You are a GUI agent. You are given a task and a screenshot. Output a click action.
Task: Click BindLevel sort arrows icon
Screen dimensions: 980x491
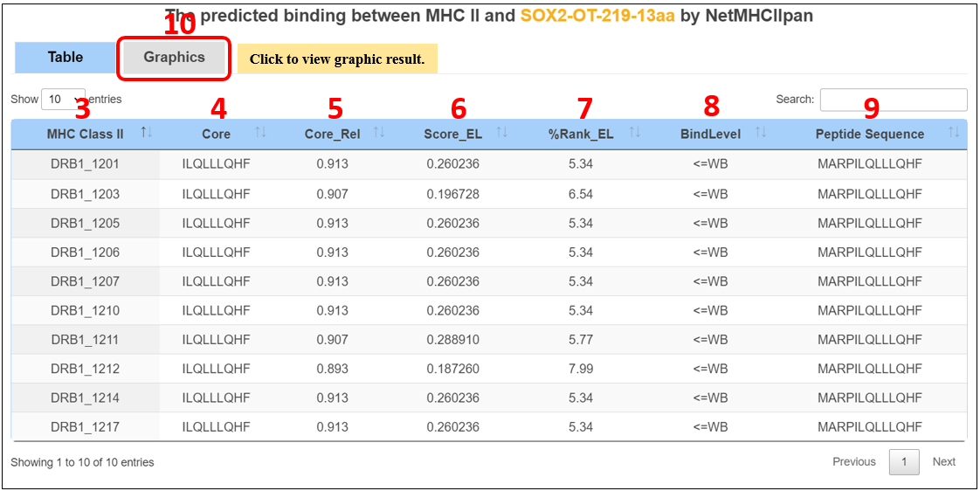pyautogui.click(x=761, y=133)
